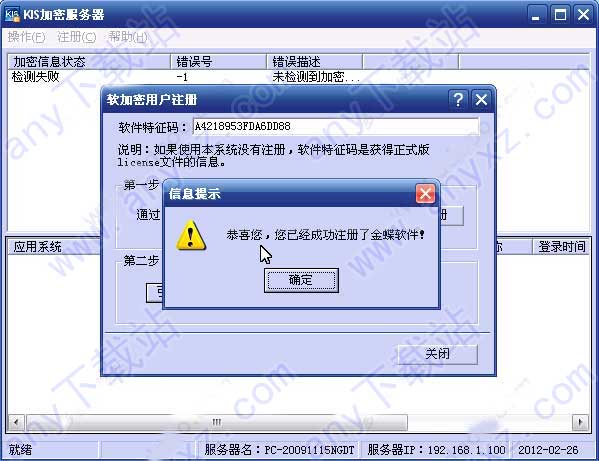
Task: Open the 帮助(H) menu
Action: pyautogui.click(x=128, y=37)
